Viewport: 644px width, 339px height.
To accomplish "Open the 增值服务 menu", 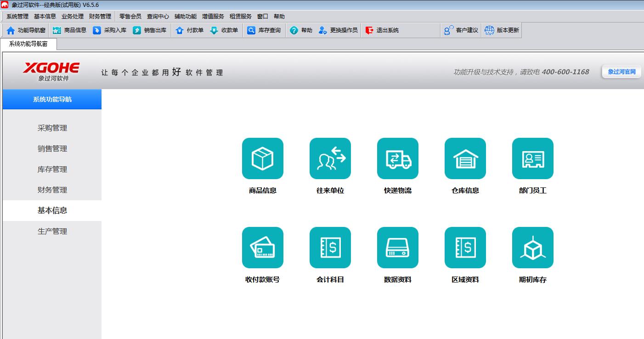I will tap(213, 16).
